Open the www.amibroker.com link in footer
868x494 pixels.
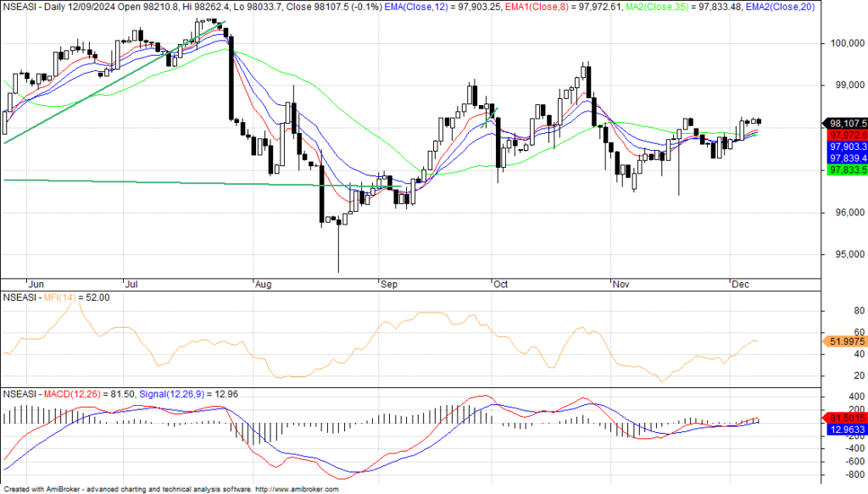point(296,489)
